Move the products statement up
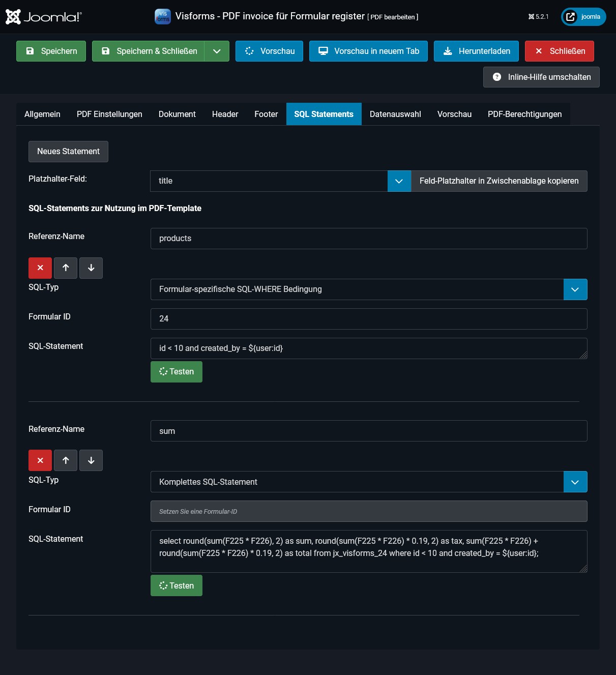Viewport: 616px width, 675px height. (x=66, y=268)
